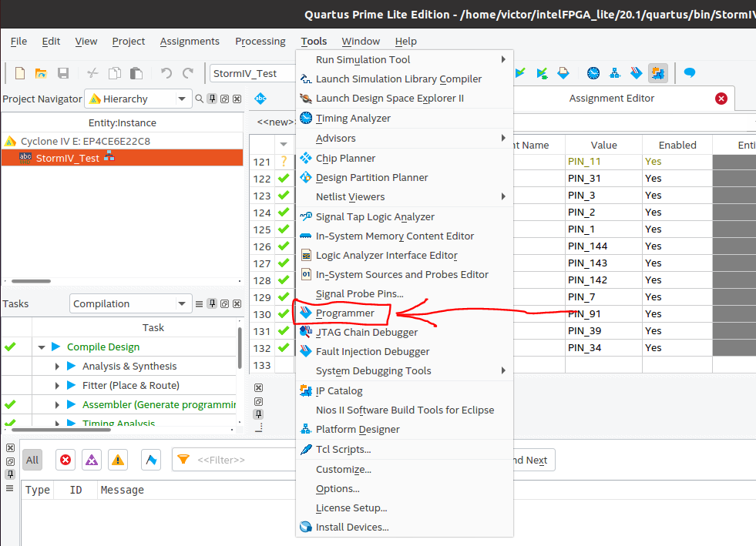Click the Paste clipboard icon
Screen dimensions: 756x546
click(136, 73)
